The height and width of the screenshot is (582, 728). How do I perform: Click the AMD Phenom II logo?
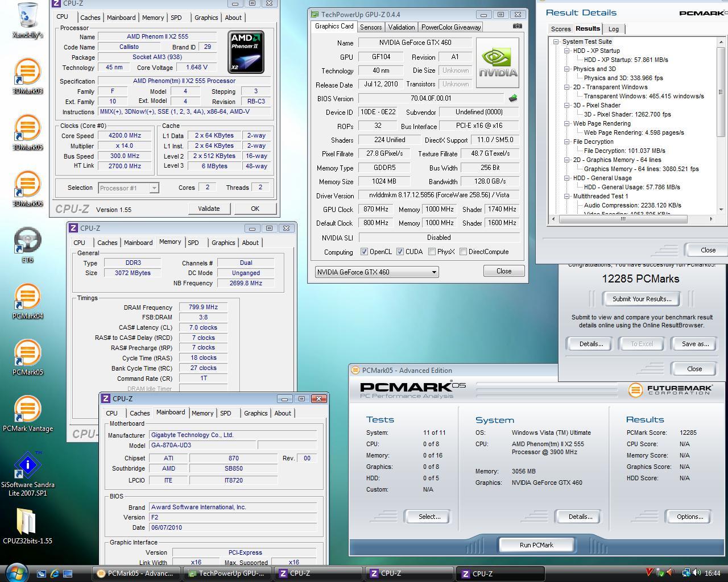246,52
